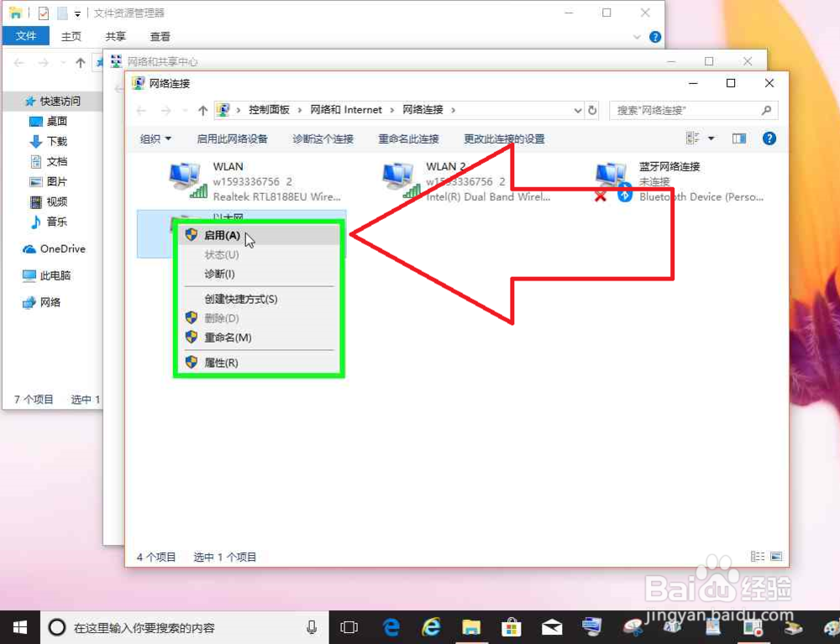The image size is (840, 644).
Task: Open the Microsoft Store from the taskbar
Action: coord(511,627)
